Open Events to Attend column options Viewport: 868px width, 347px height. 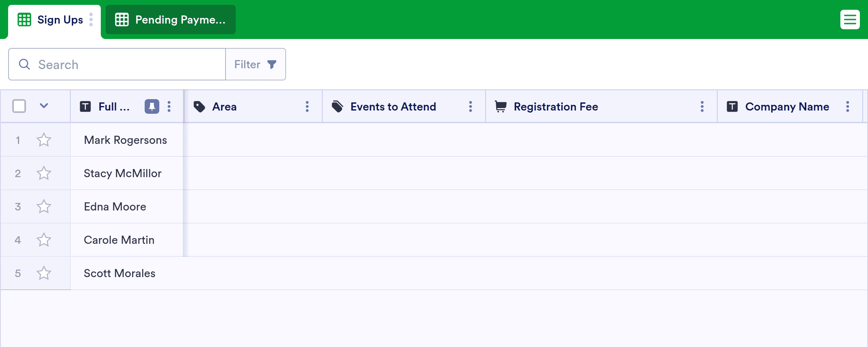tap(471, 106)
